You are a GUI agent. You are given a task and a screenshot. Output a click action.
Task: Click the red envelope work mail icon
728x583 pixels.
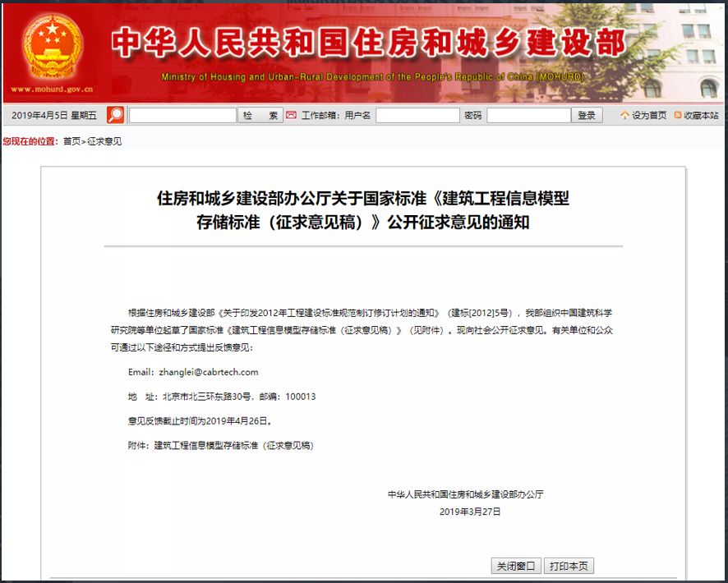(291, 115)
